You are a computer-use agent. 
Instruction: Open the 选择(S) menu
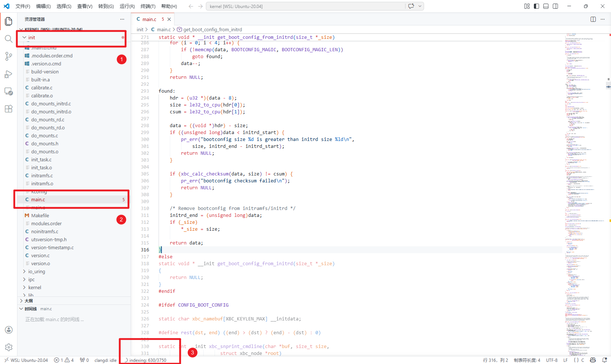coord(64,6)
